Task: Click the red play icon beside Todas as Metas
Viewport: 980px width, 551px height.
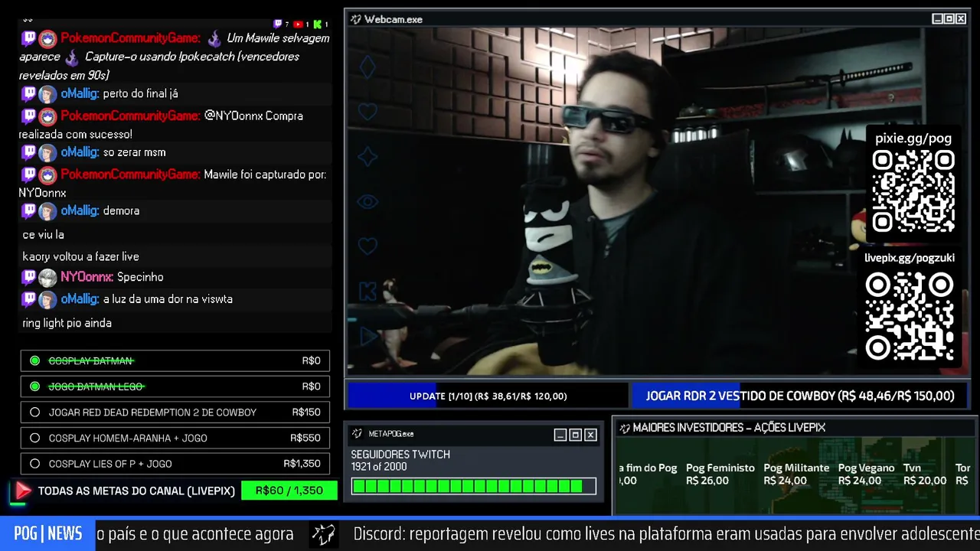Action: click(22, 491)
